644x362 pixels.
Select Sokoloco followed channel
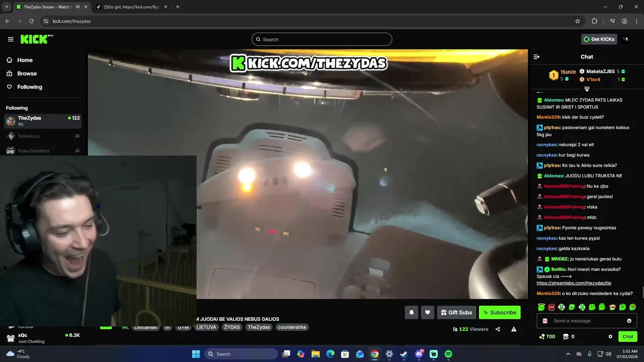[43, 136]
